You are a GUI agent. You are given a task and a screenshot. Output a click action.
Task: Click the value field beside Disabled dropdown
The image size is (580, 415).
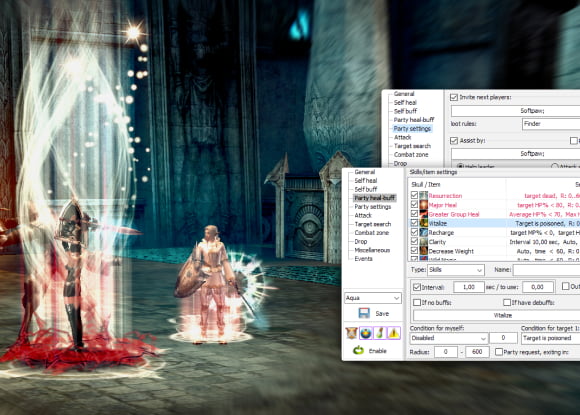click(503, 338)
